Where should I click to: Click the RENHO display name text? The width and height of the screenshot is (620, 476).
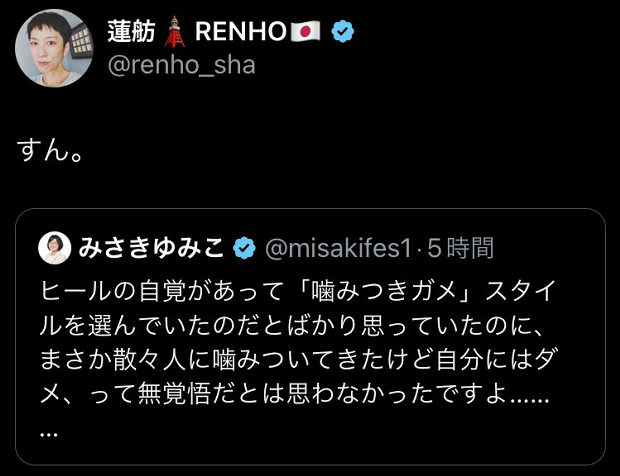[x=240, y=33]
